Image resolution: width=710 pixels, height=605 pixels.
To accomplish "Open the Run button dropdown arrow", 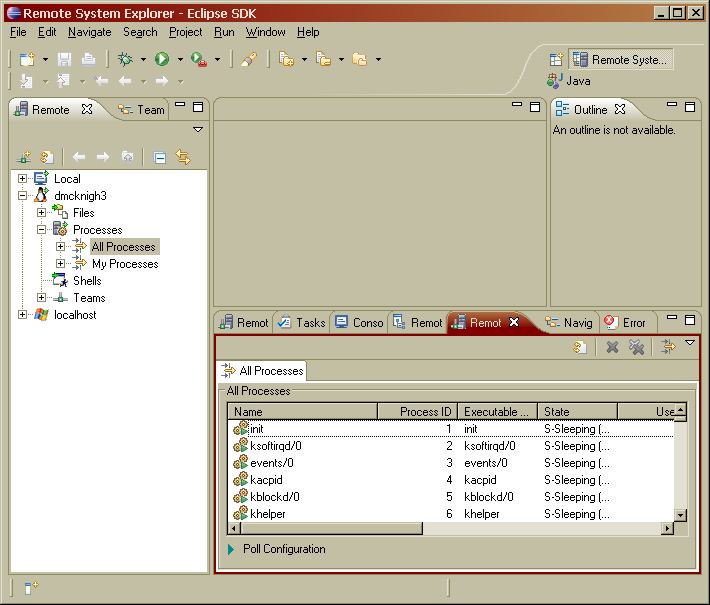I will coord(179,60).
